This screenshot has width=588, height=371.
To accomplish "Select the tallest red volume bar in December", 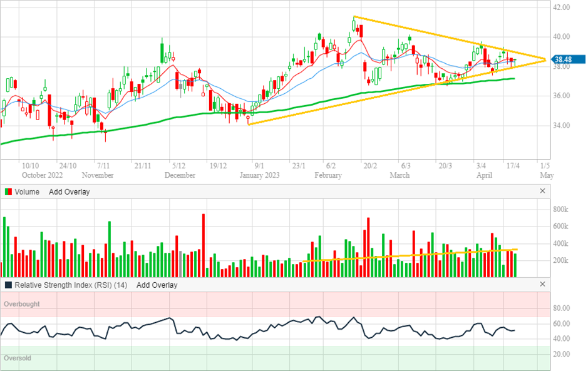I will coord(204,245).
